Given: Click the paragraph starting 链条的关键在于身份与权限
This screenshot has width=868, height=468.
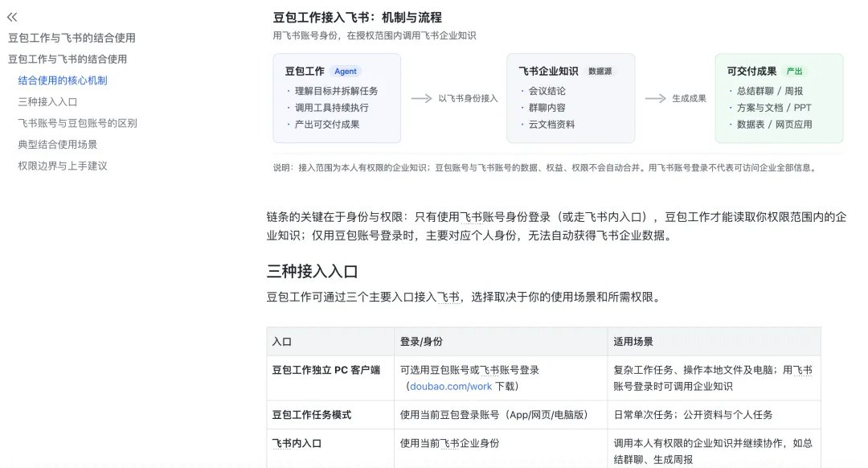Looking at the screenshot, I should (x=556, y=226).
